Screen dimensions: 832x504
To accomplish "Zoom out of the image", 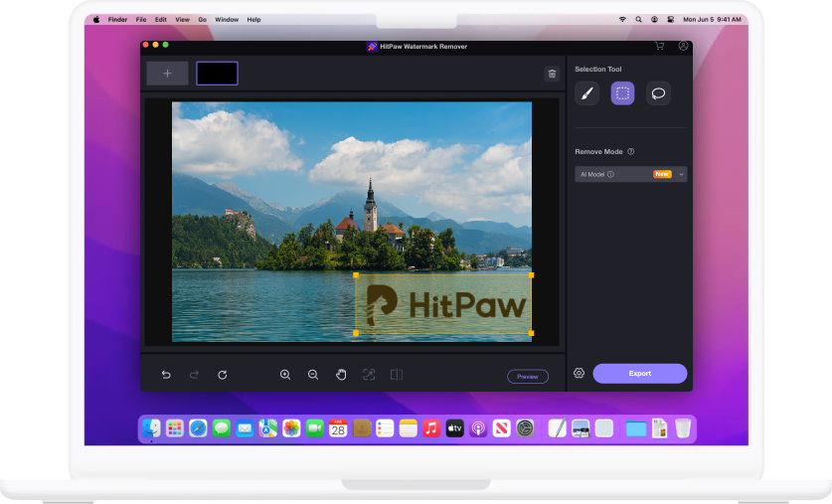I will pyautogui.click(x=313, y=375).
